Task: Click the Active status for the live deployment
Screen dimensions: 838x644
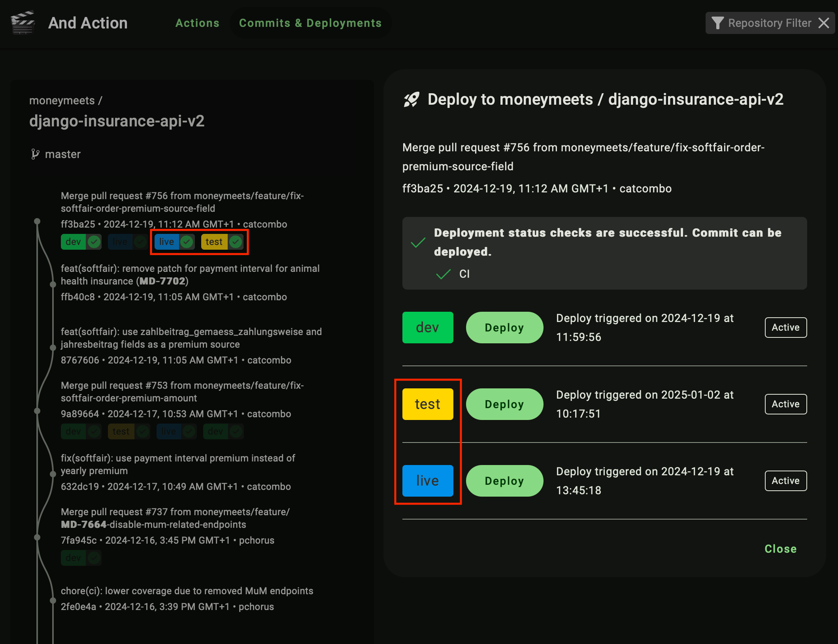Action: (x=785, y=481)
